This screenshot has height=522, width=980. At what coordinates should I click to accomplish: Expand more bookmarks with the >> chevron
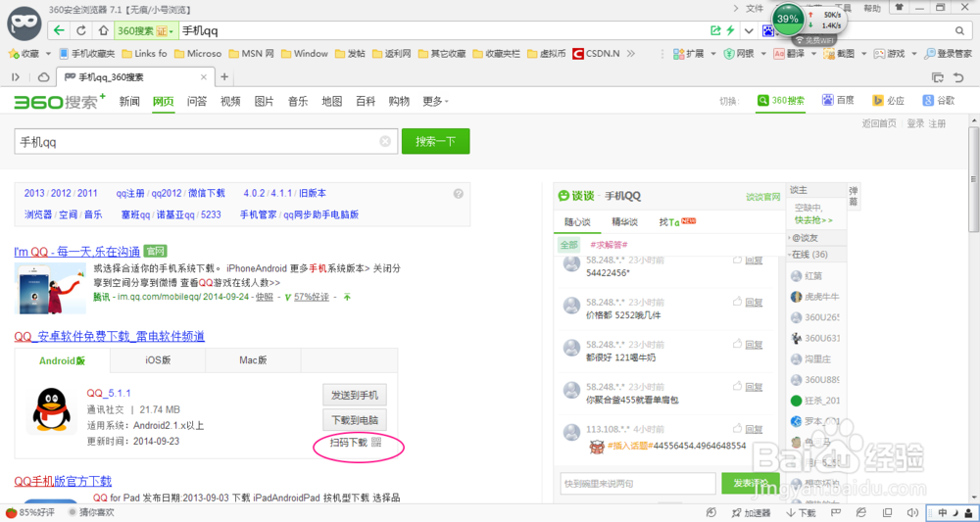click(x=630, y=54)
